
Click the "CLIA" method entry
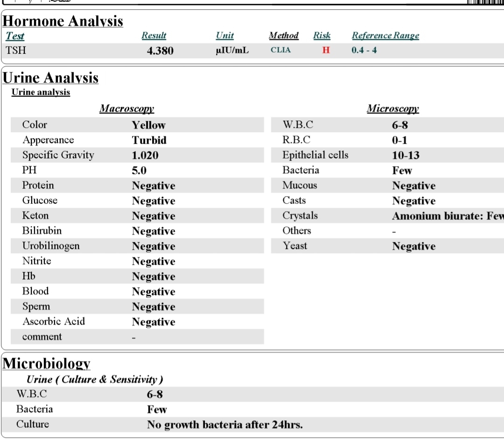click(x=280, y=50)
